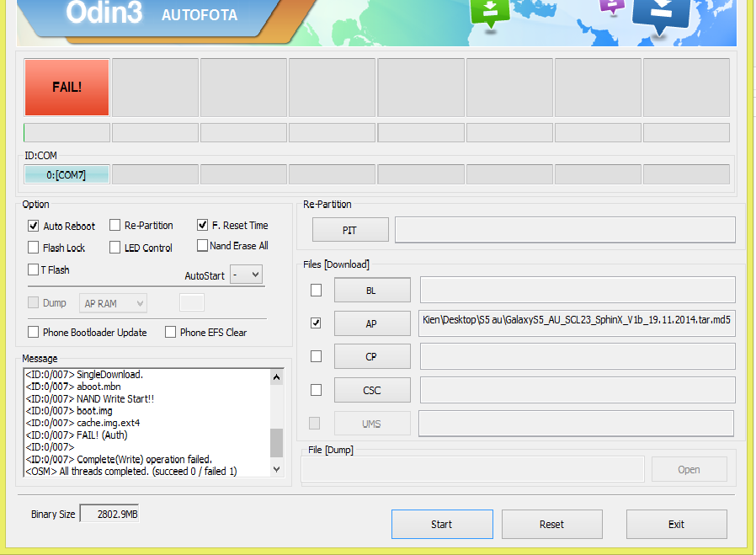
Task: Click the BL file button
Action: [x=371, y=290]
